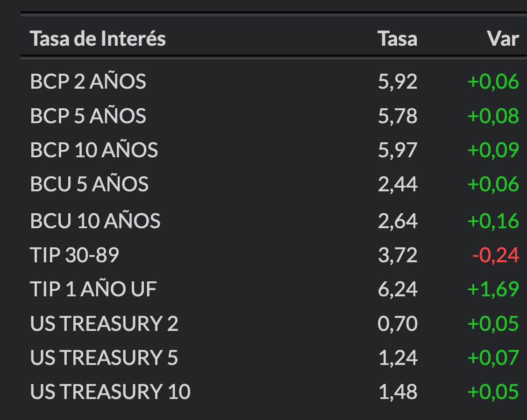
Task: Click the 0,70 rate value
Action: (397, 323)
